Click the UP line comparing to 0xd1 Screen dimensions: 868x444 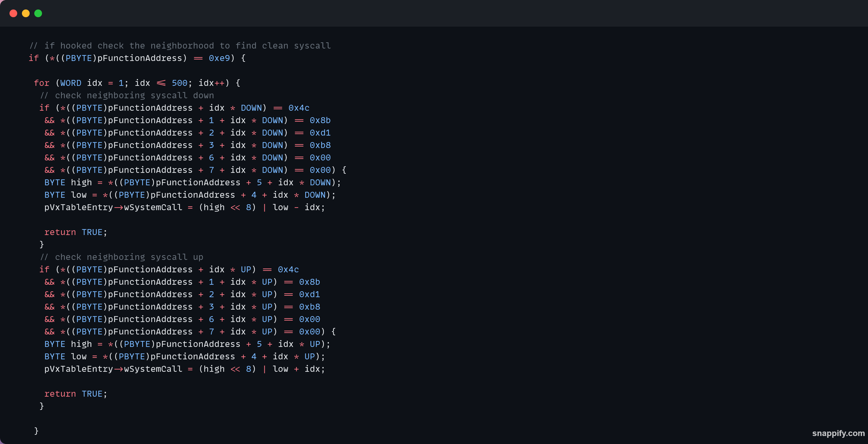tap(182, 295)
